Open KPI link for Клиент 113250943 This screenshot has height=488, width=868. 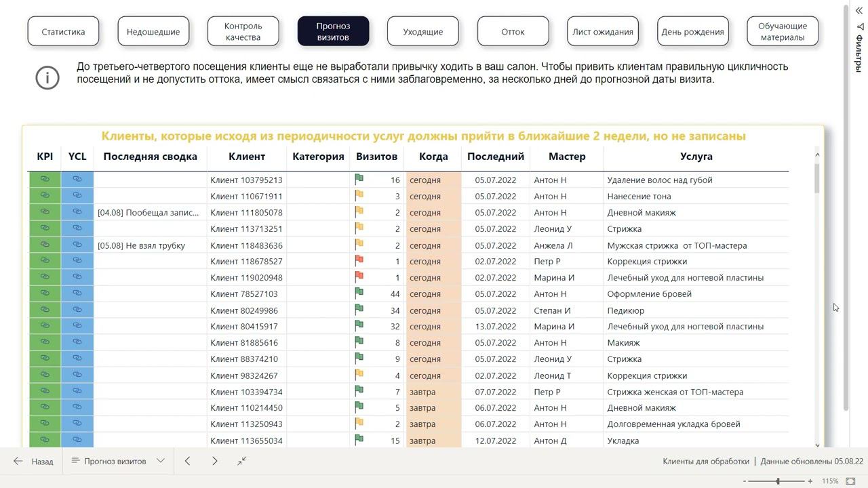click(45, 424)
